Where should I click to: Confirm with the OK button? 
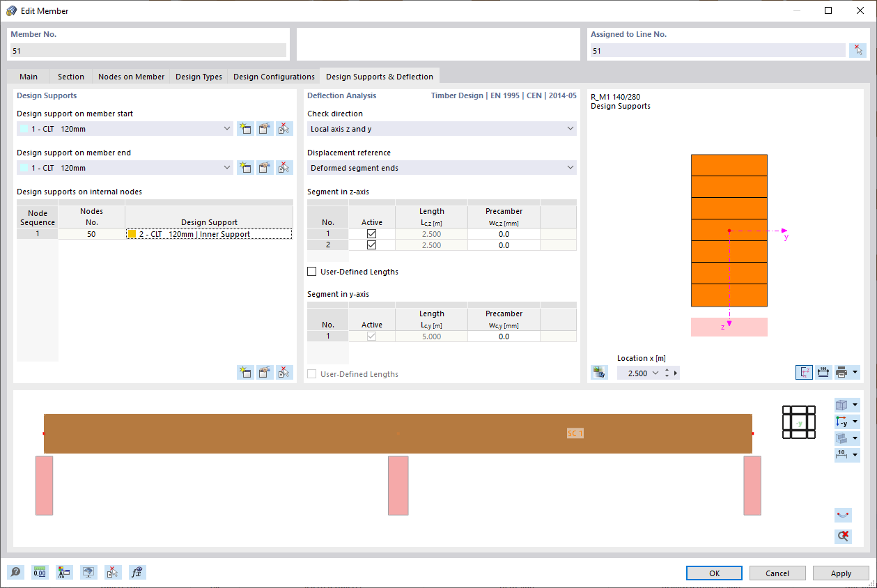pos(714,573)
